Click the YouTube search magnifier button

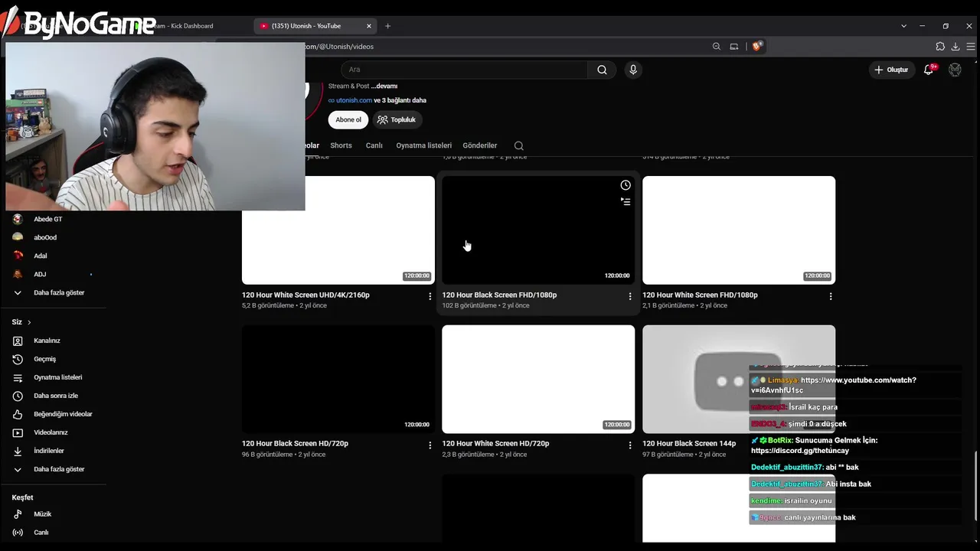(602, 70)
